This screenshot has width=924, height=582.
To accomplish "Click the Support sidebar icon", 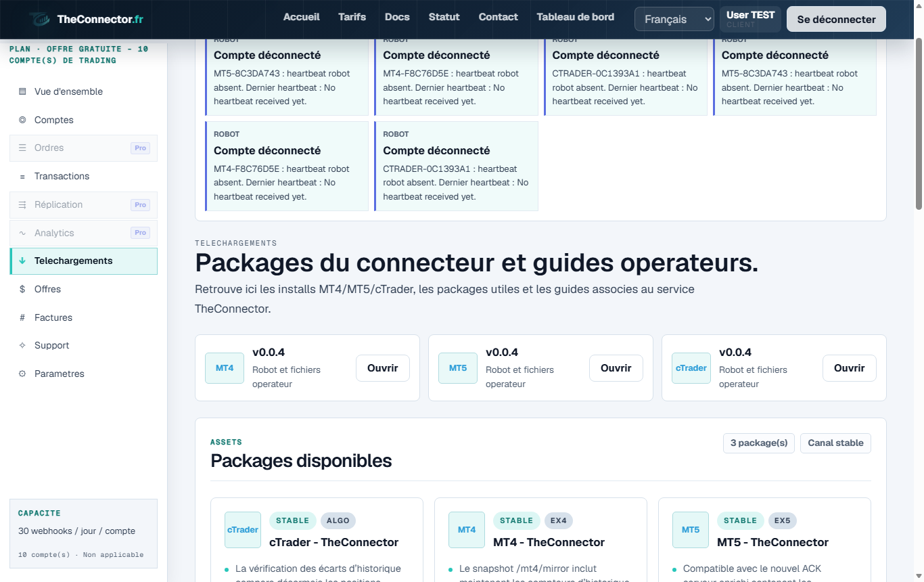I will (22, 345).
